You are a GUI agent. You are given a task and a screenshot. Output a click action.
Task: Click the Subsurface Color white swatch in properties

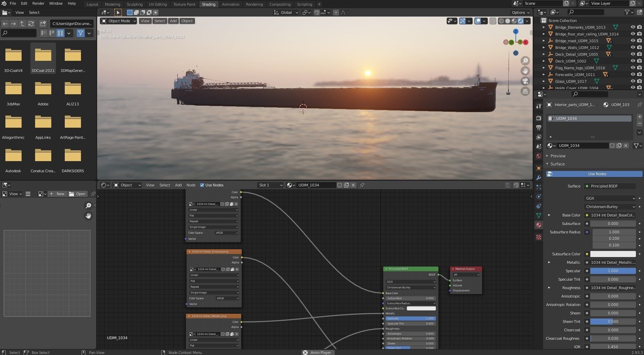click(x=613, y=254)
